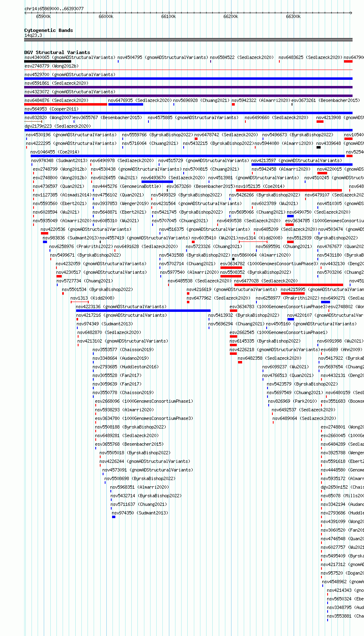Screen dimensions: 364x636
Task: Open esv3655768 (Besenbacher2015) variant
Action: (129, 444)
